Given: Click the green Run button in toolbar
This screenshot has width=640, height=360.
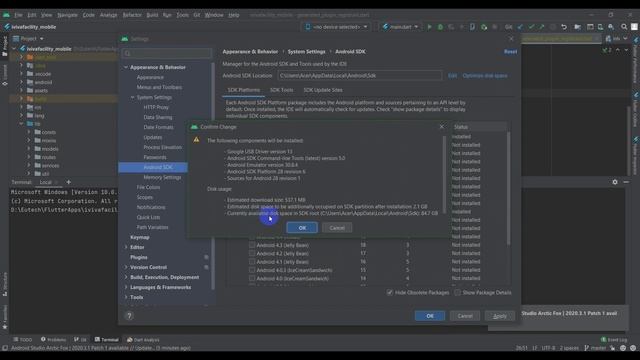Looking at the screenshot, I should (429, 27).
